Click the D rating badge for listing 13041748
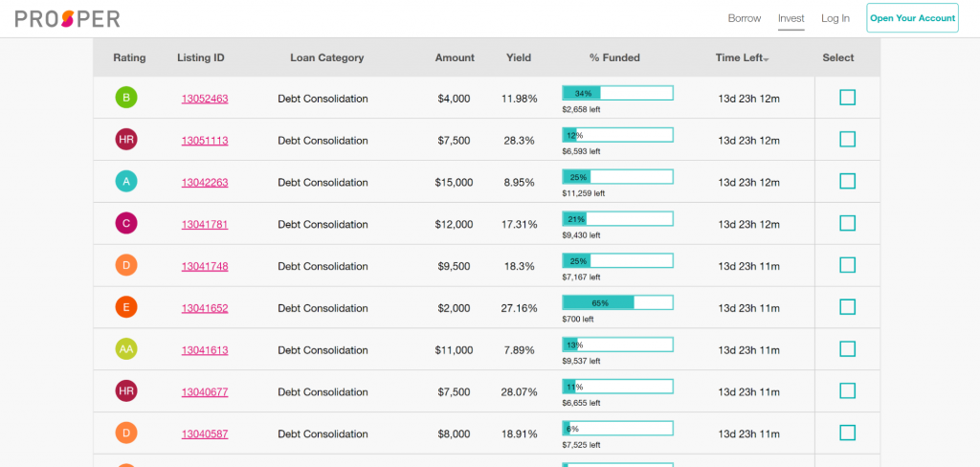Viewport: 980px width, 467px height. [126, 265]
